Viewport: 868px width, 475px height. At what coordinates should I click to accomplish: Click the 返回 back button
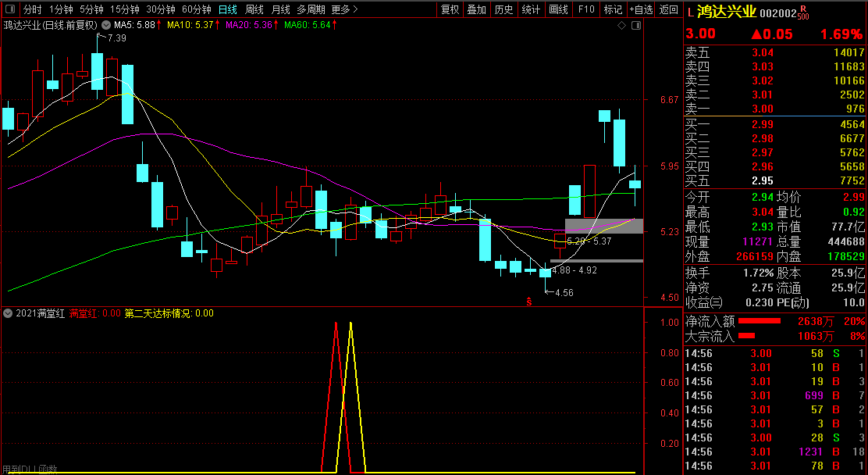coord(669,9)
